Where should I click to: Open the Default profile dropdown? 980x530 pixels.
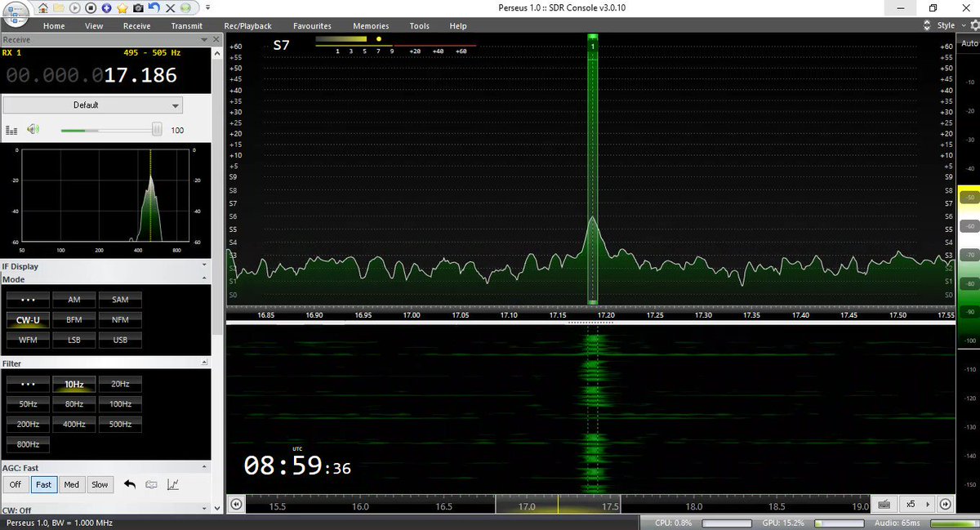click(92, 105)
